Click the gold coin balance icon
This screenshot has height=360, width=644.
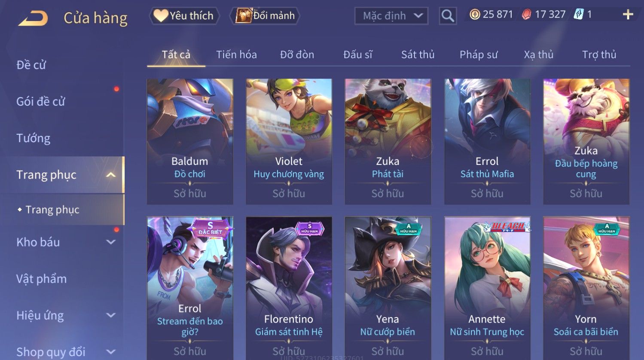pos(474,15)
